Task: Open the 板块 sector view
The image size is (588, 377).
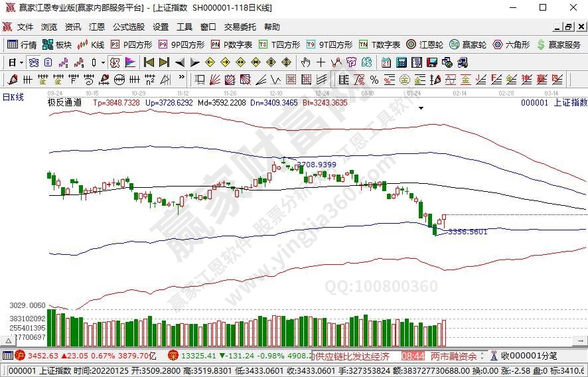Action: [57, 44]
